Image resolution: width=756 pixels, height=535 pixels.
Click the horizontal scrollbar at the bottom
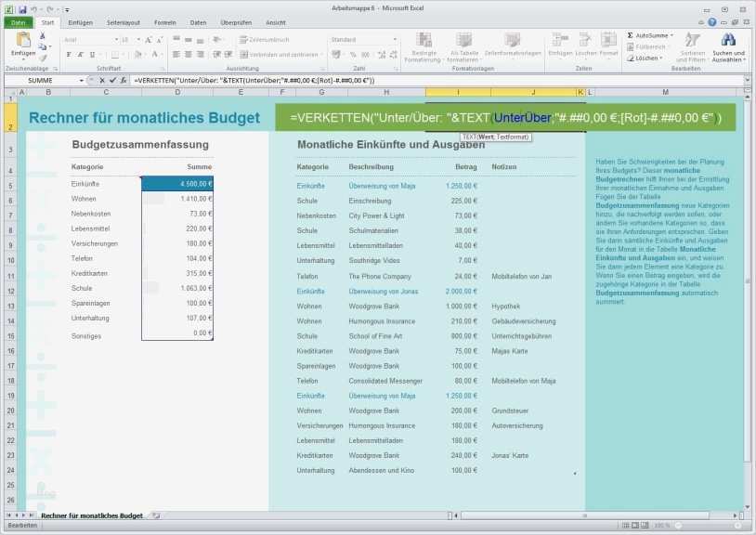pyautogui.click(x=584, y=515)
